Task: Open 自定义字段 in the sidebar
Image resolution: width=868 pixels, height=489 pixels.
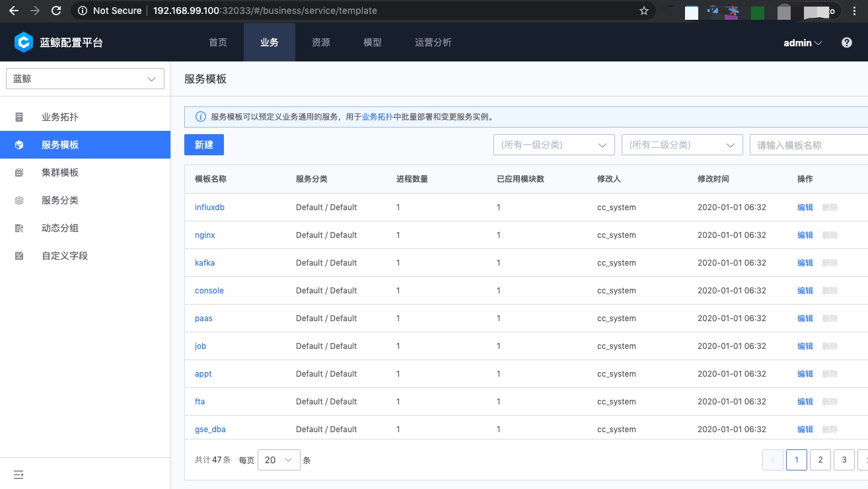Action: pos(85,256)
